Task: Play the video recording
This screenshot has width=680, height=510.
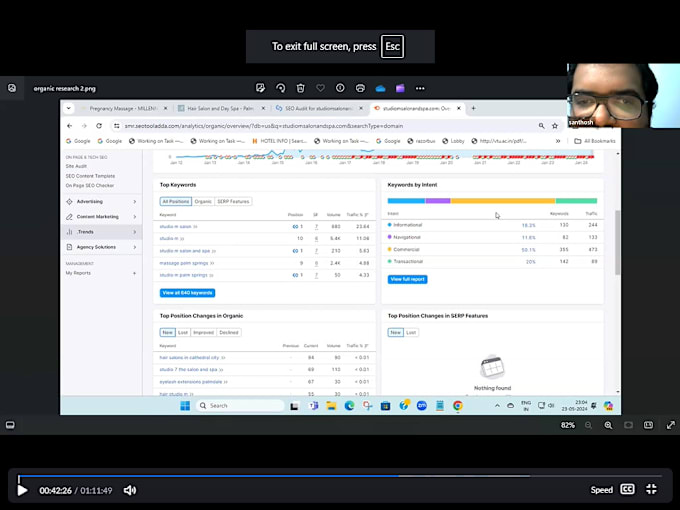Action: pyautogui.click(x=22, y=490)
